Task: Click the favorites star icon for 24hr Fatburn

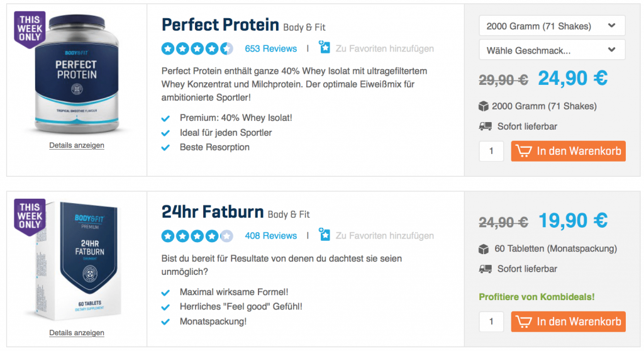Action: pyautogui.click(x=325, y=235)
